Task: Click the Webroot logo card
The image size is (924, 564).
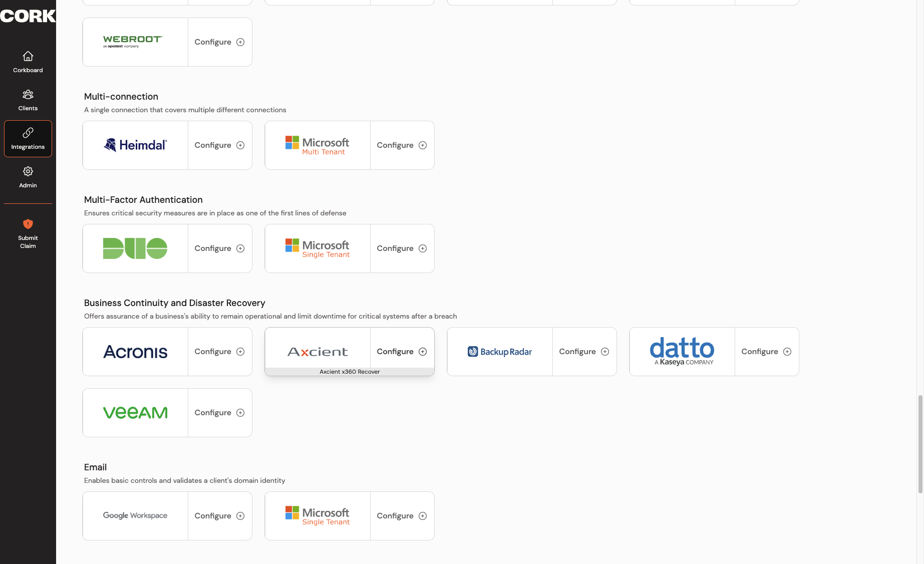Action: pos(135,42)
